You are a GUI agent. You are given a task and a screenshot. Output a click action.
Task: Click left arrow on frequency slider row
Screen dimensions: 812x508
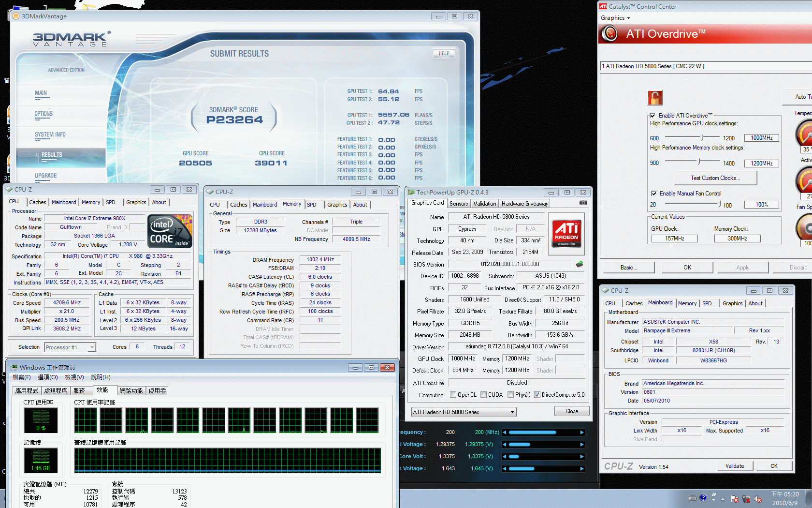tap(505, 433)
